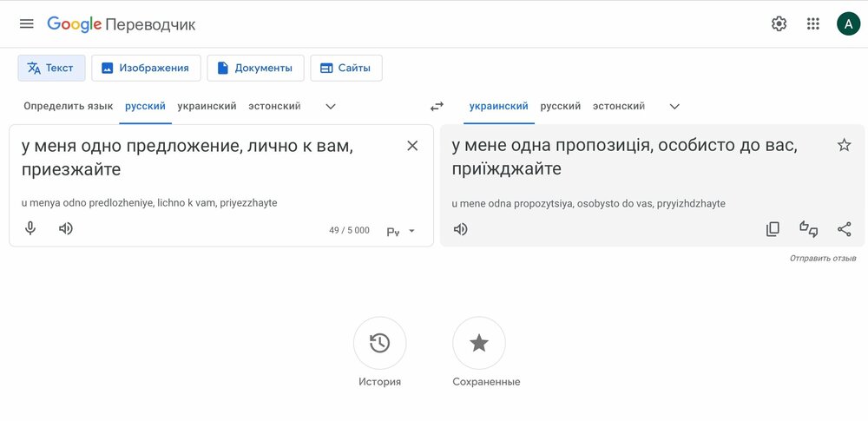Click the Отправить отзыв link

pyautogui.click(x=823, y=259)
